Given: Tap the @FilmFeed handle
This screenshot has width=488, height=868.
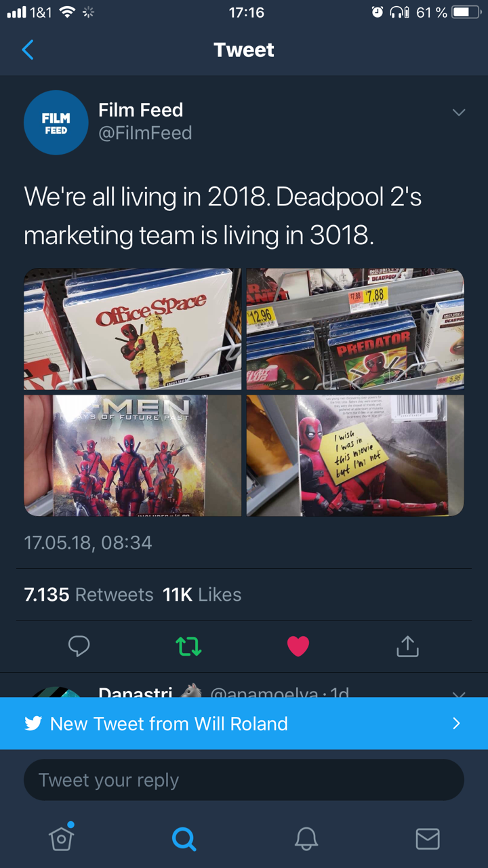Looking at the screenshot, I should click(145, 133).
